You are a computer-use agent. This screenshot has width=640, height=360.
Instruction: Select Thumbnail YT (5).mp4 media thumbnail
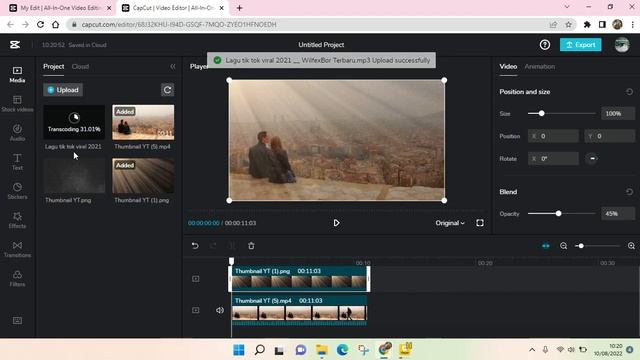(143, 122)
